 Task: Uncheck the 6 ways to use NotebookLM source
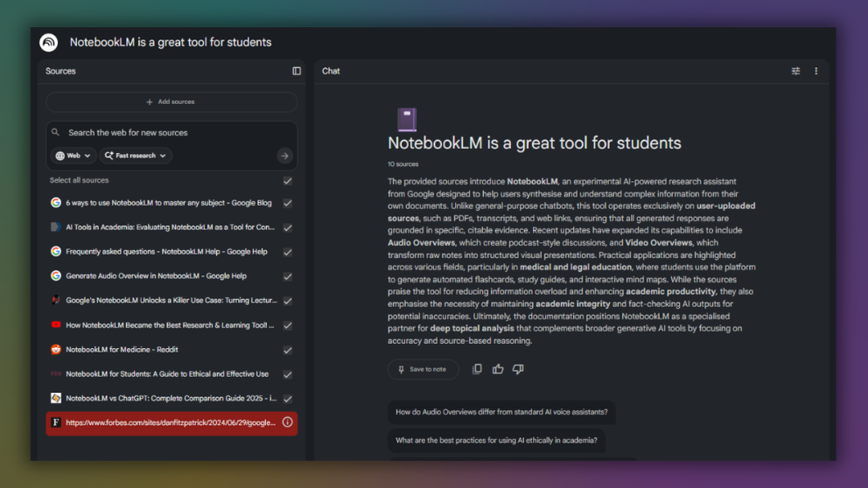pos(287,203)
